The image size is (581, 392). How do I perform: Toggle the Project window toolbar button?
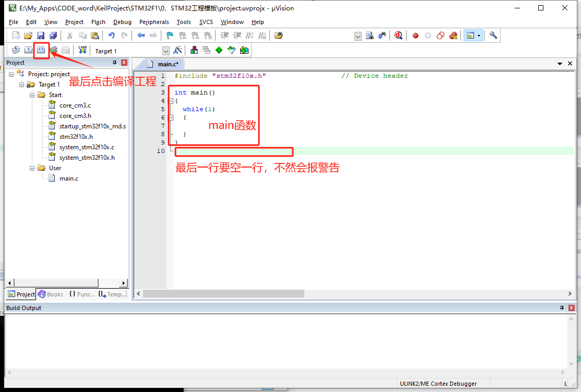(x=470, y=35)
